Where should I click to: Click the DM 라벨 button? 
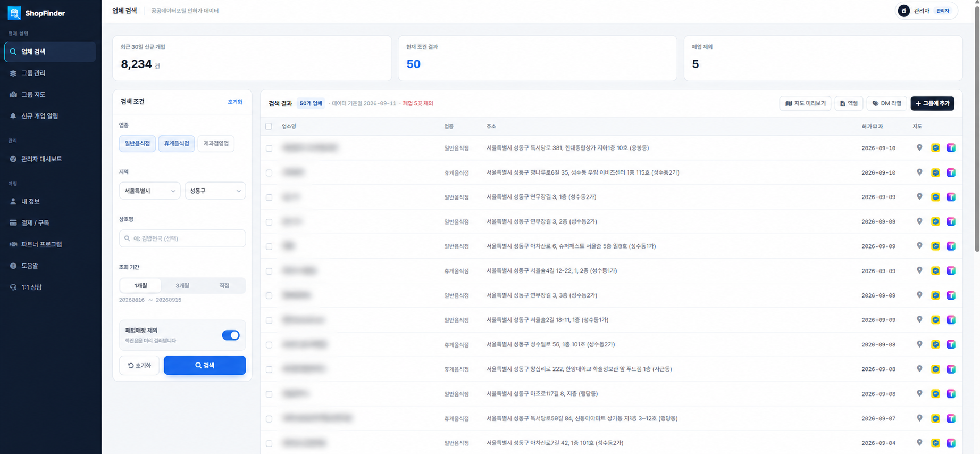886,103
